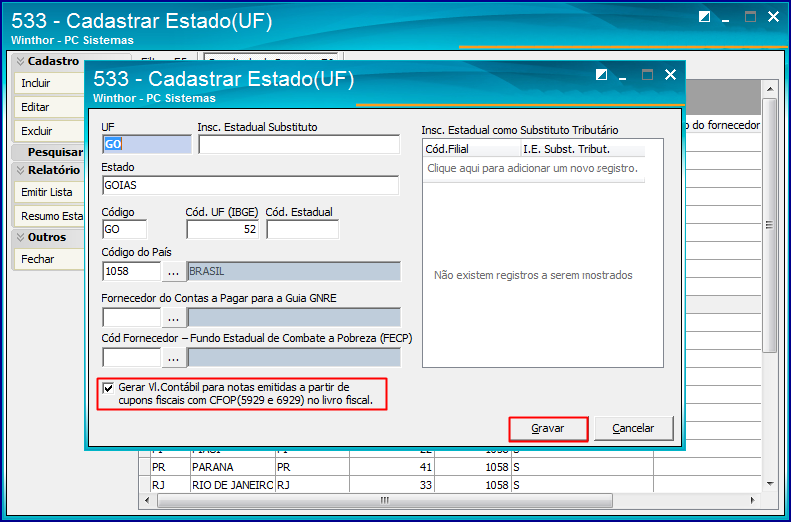Click the FECP supplier code field
This screenshot has height=522, width=791.
click(131, 358)
